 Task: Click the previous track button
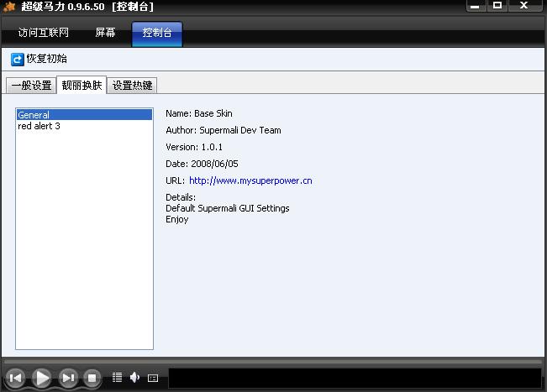point(16,378)
